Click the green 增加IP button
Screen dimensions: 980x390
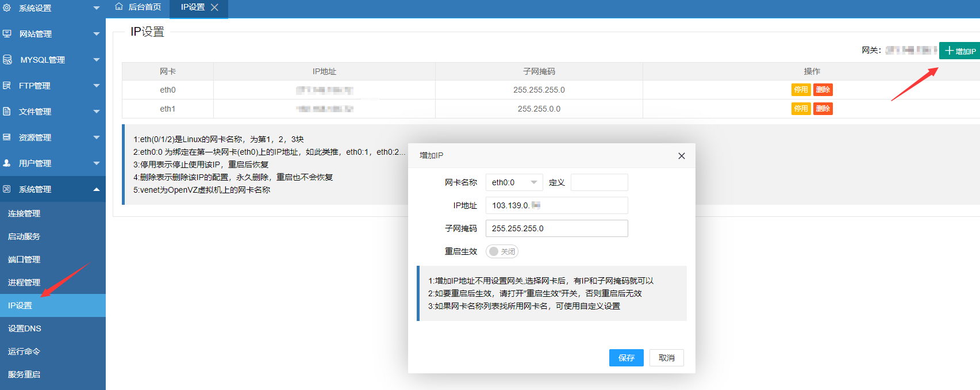coord(960,51)
